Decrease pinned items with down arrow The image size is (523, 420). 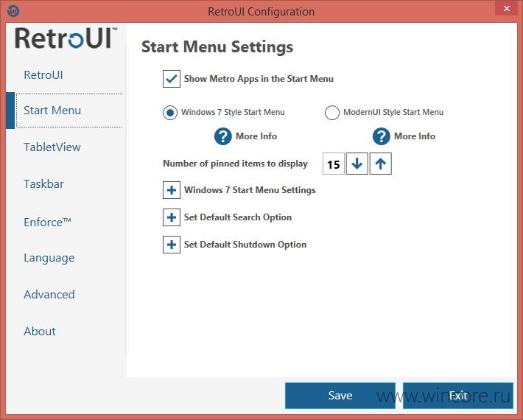click(357, 164)
